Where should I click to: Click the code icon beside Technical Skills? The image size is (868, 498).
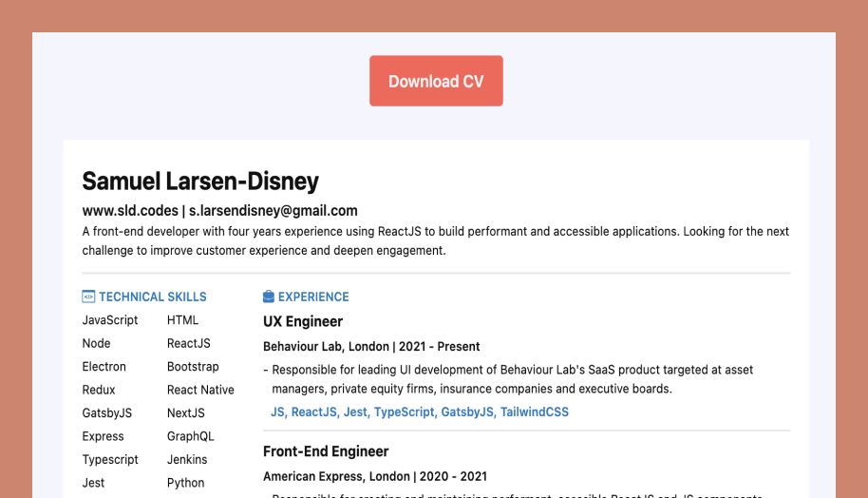pos(88,297)
